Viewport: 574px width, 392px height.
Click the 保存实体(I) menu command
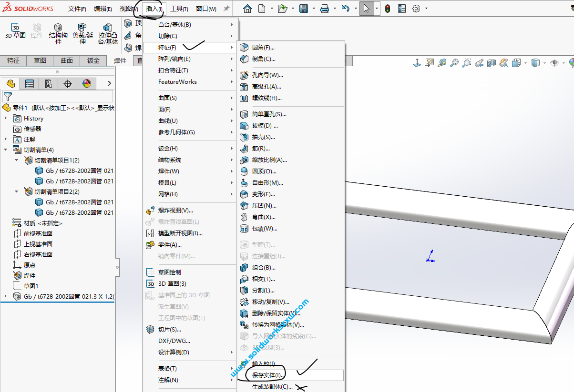267,375
